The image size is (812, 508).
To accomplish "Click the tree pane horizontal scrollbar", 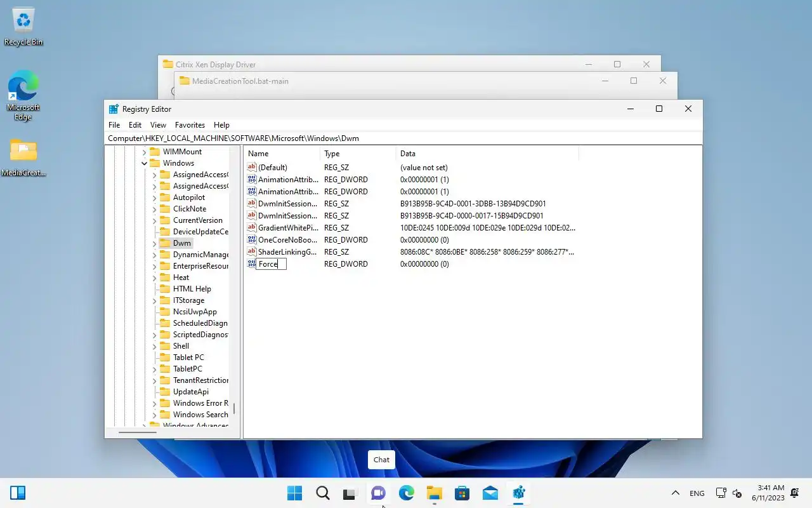I will 138,432.
